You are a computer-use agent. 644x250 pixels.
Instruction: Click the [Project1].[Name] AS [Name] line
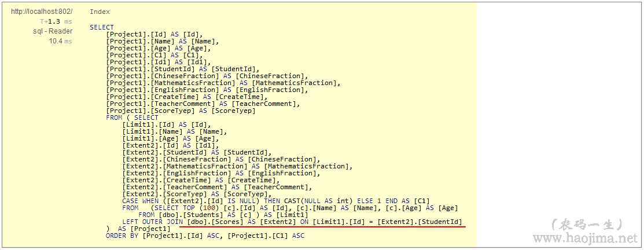click(162, 41)
